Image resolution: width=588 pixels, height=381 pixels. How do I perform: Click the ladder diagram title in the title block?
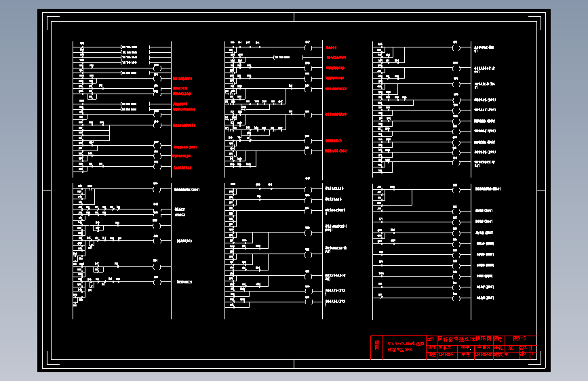coord(465,338)
